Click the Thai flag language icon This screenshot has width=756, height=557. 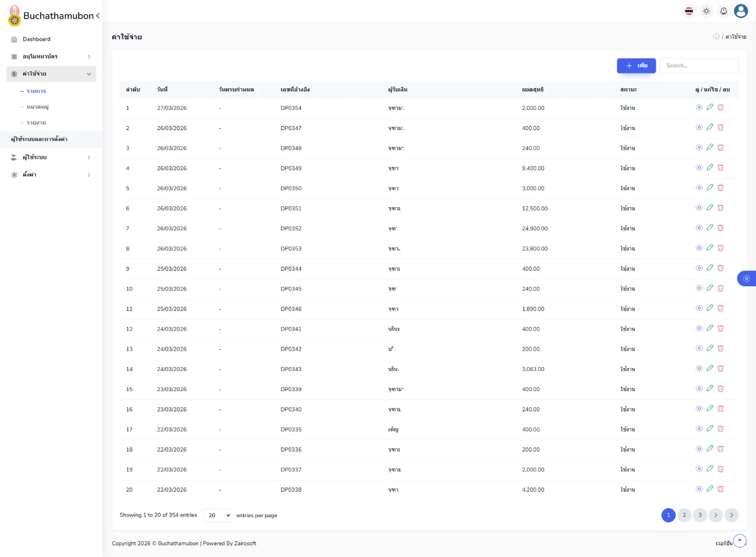[x=689, y=11]
